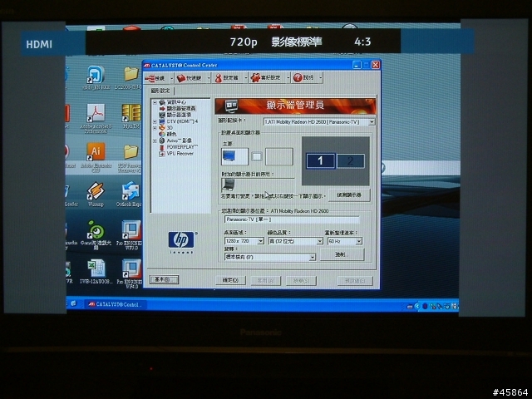Select the attached laptop display icon

tap(228, 185)
